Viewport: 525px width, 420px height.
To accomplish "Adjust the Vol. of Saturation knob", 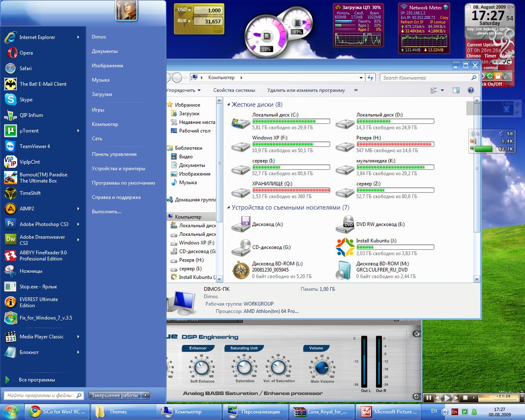I will tap(278, 367).
